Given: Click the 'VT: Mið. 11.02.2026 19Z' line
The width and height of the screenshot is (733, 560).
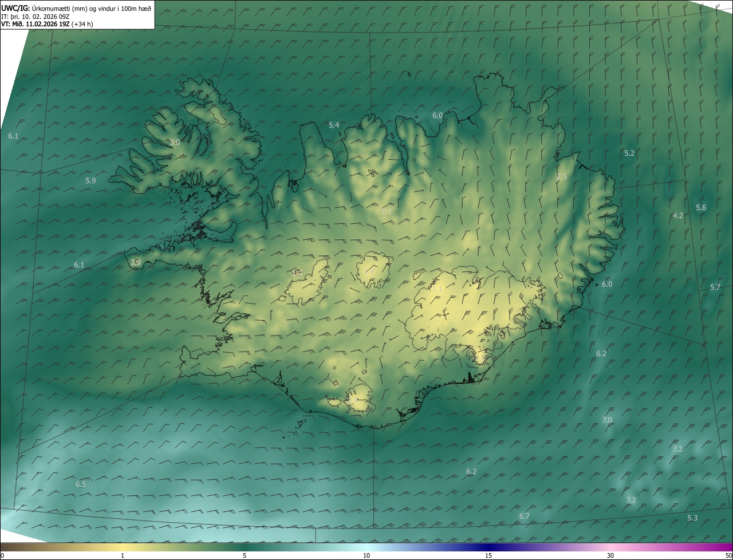Looking at the screenshot, I should point(36,24).
